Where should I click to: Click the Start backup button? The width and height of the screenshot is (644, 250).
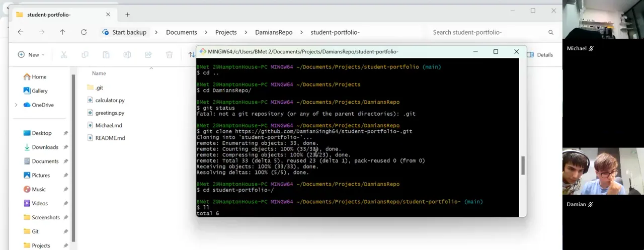pyautogui.click(x=124, y=32)
